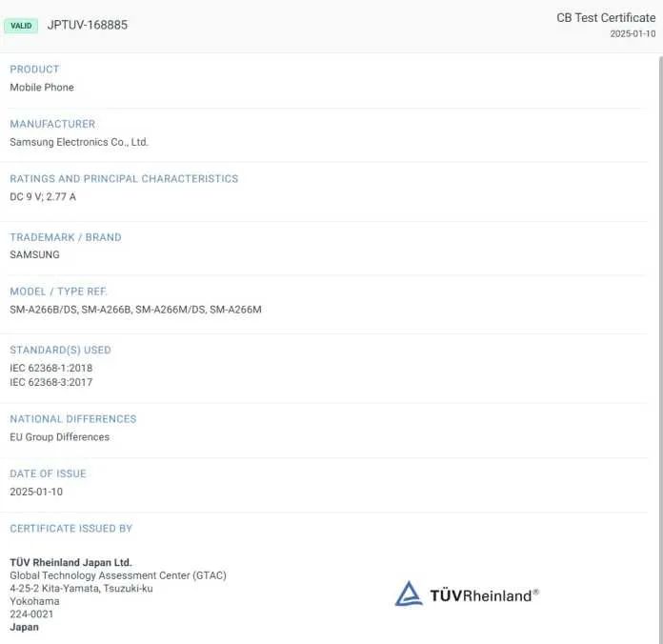Click the green VALID status badge
Screen dimensions: 663x644
coord(21,26)
